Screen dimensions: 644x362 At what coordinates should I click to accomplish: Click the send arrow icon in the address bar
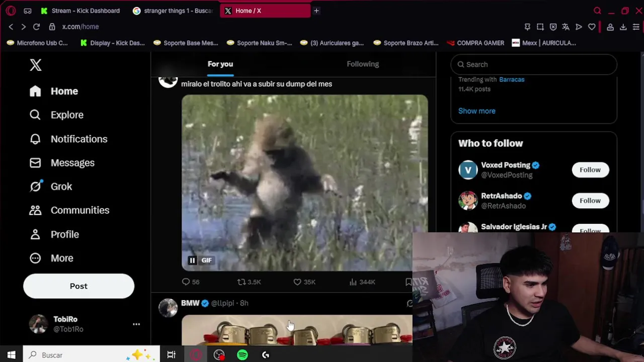[579, 27]
